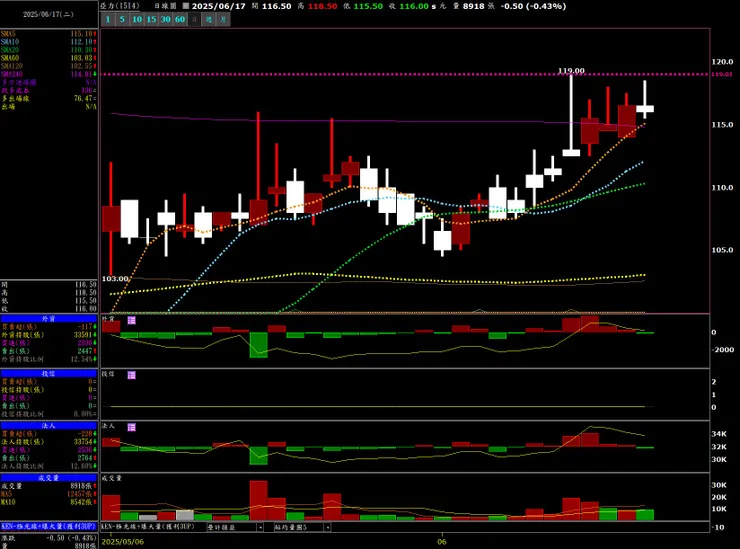The width and height of the screenshot is (740, 549).
Task: Click the header change value -0.50 (-0.43%)
Action: (533, 6)
